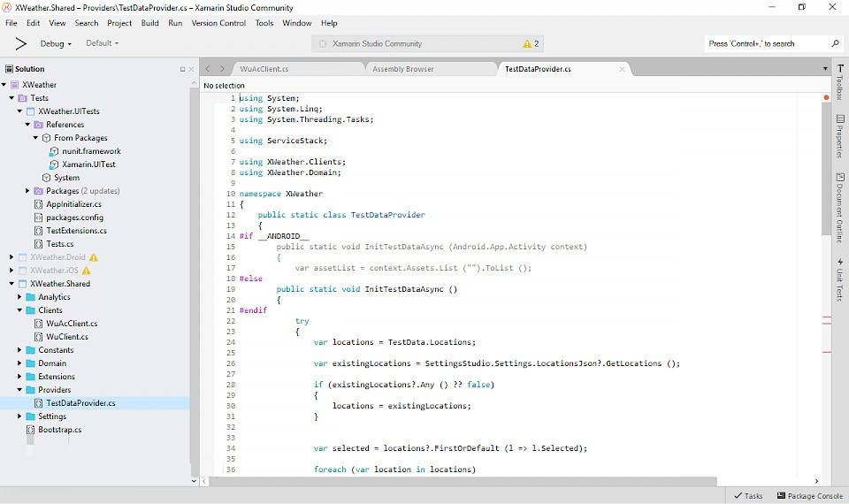
Task: Open the Help menu
Action: (329, 23)
